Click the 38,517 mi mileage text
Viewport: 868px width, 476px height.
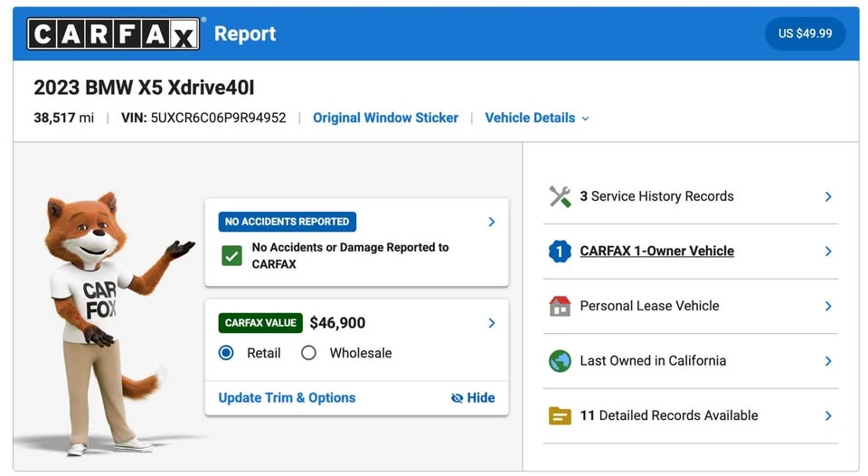63,118
